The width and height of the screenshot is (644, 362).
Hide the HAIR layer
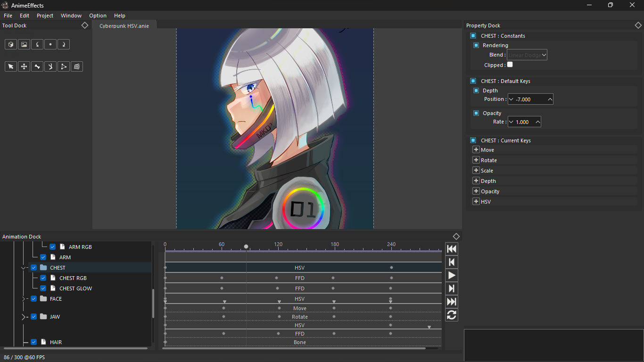(x=33, y=342)
